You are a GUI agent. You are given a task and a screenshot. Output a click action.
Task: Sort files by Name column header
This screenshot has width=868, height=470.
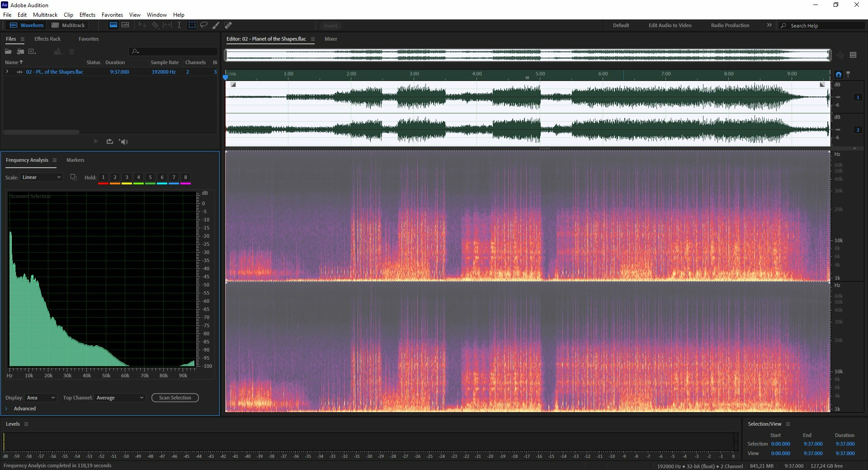14,62
